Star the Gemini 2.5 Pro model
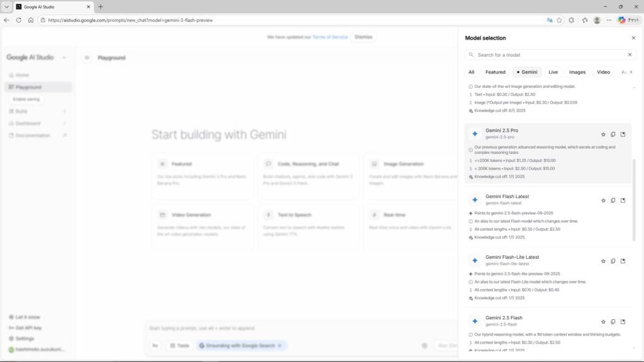This screenshot has height=362, width=644. tap(603, 134)
